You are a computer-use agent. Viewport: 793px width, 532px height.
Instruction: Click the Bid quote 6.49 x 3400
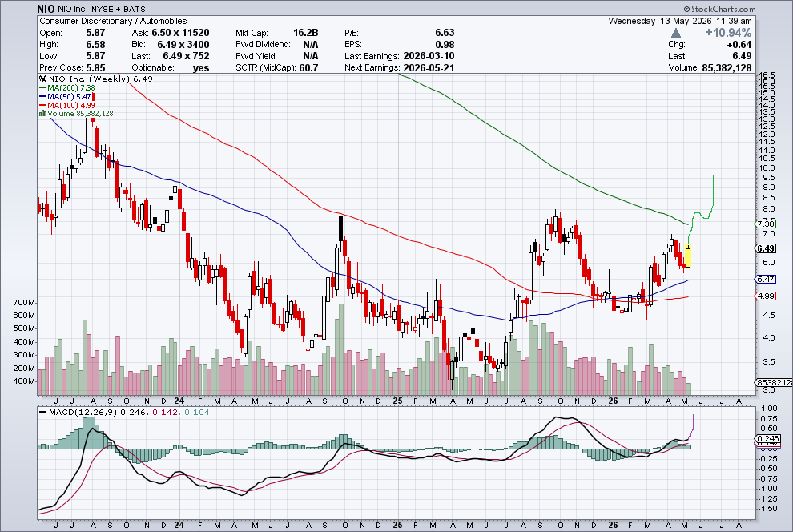pos(183,45)
